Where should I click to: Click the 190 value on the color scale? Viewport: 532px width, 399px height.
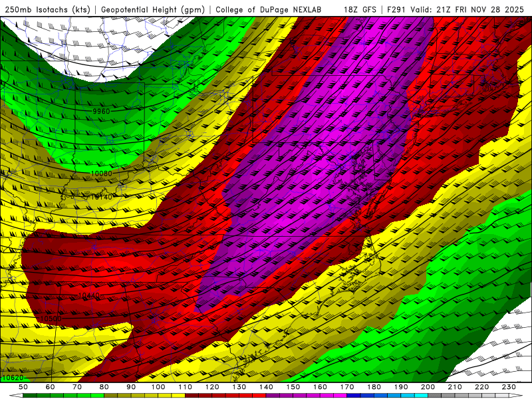click(401, 387)
